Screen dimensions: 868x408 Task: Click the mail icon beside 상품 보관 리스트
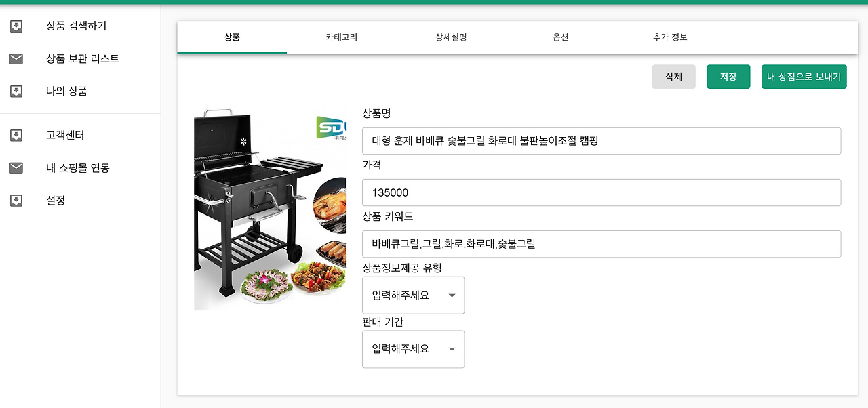(x=16, y=59)
